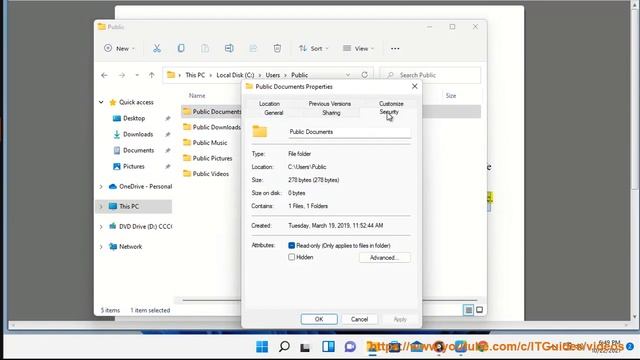Switch to the Previous Versions tab
Image resolution: width=640 pixels, height=360 pixels.
pos(330,104)
